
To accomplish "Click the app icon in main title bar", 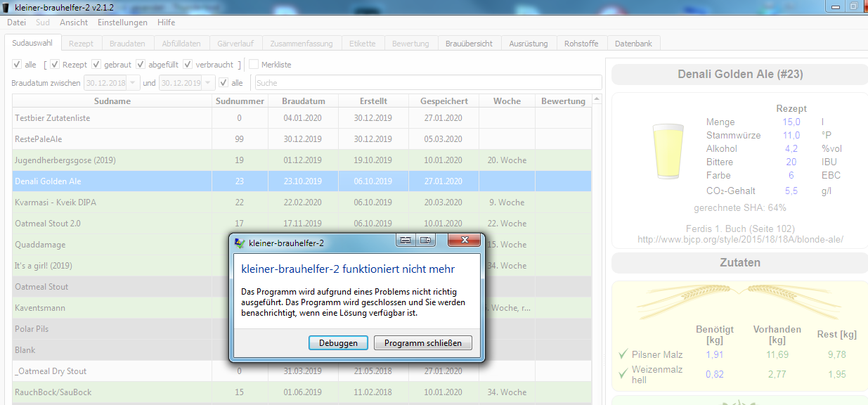I will 6,6.
